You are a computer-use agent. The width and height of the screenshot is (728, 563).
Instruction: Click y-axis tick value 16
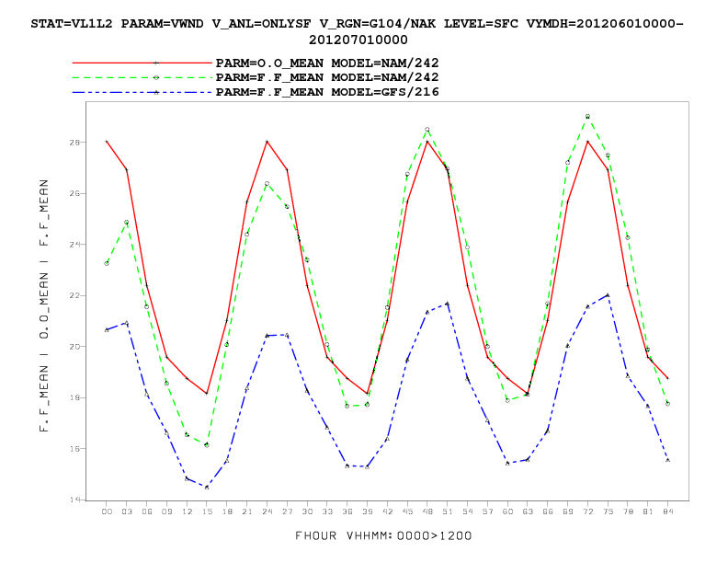pyautogui.click(x=74, y=449)
